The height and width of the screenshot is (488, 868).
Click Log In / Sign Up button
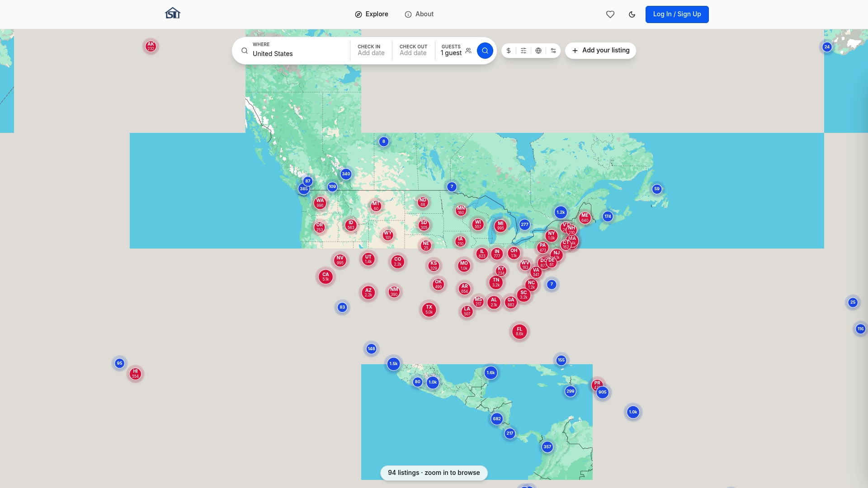point(677,14)
